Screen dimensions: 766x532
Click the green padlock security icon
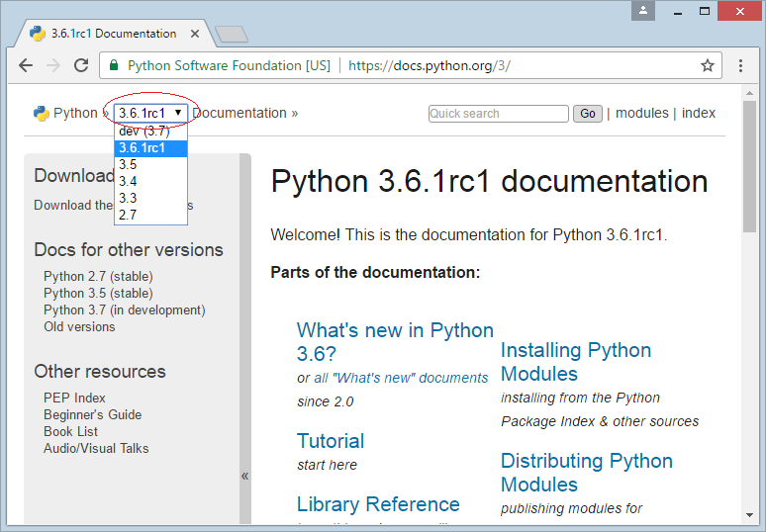tap(114, 65)
